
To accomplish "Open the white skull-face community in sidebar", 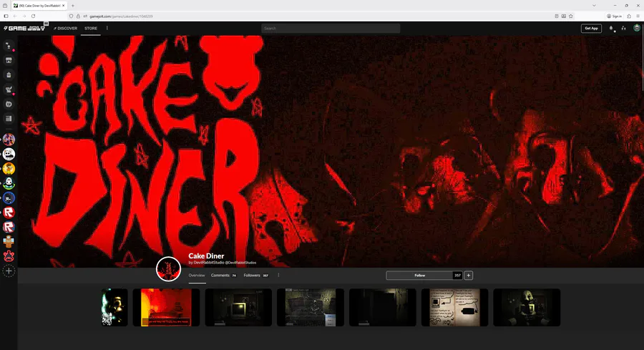I will [x=9, y=154].
